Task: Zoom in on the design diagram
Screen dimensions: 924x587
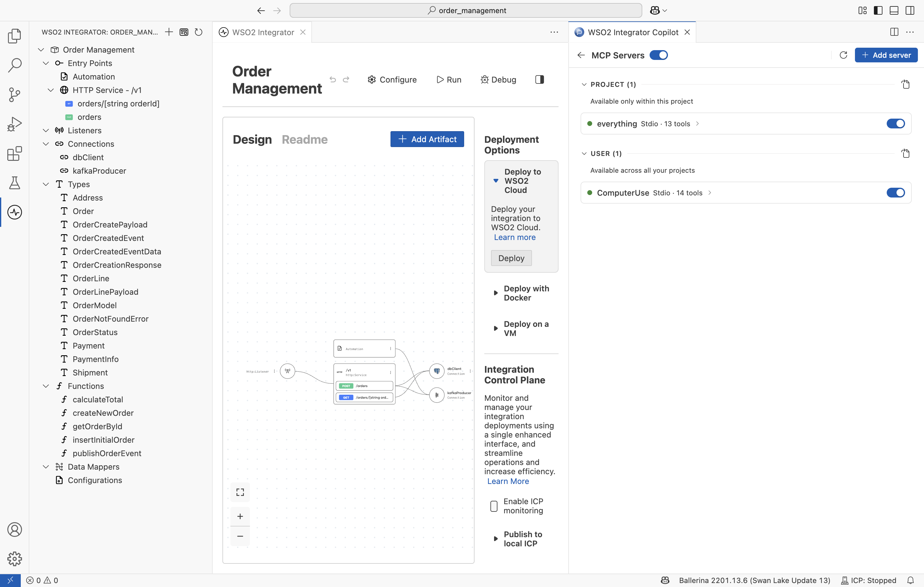Action: (240, 516)
